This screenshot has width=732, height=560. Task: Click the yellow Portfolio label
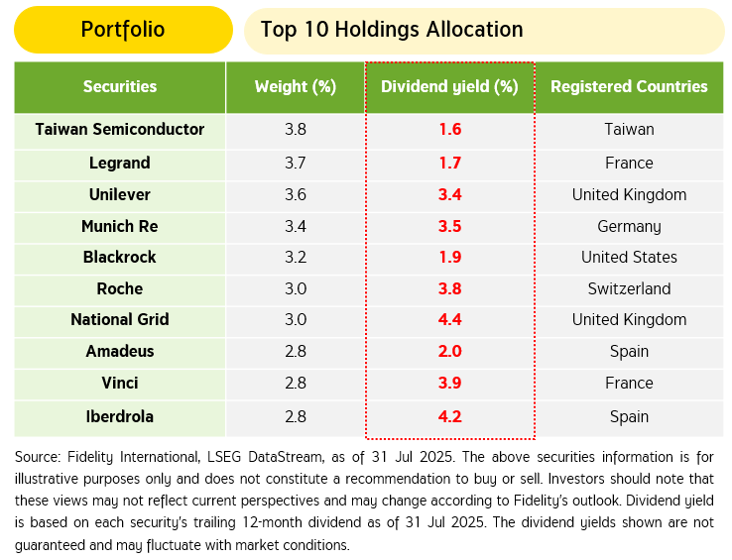123,30
